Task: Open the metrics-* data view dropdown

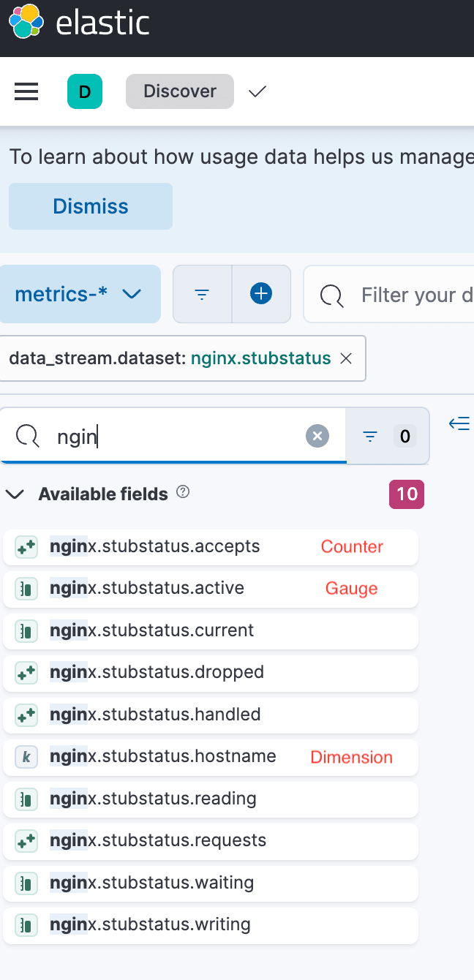Action: click(x=79, y=294)
